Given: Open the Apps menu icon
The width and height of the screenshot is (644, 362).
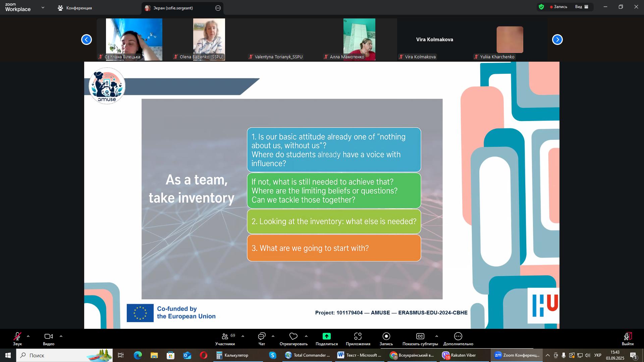Looking at the screenshot, I should tap(358, 337).
